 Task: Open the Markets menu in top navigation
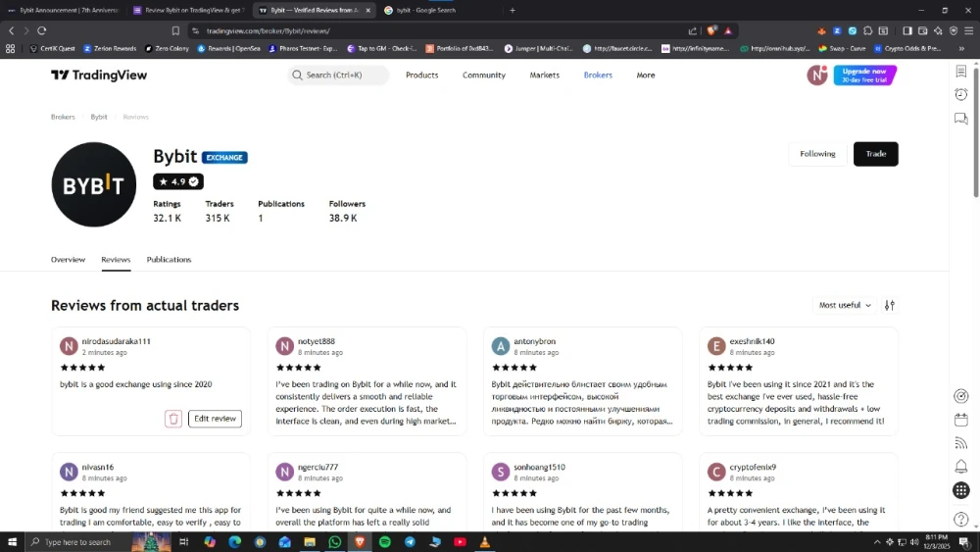[545, 75]
